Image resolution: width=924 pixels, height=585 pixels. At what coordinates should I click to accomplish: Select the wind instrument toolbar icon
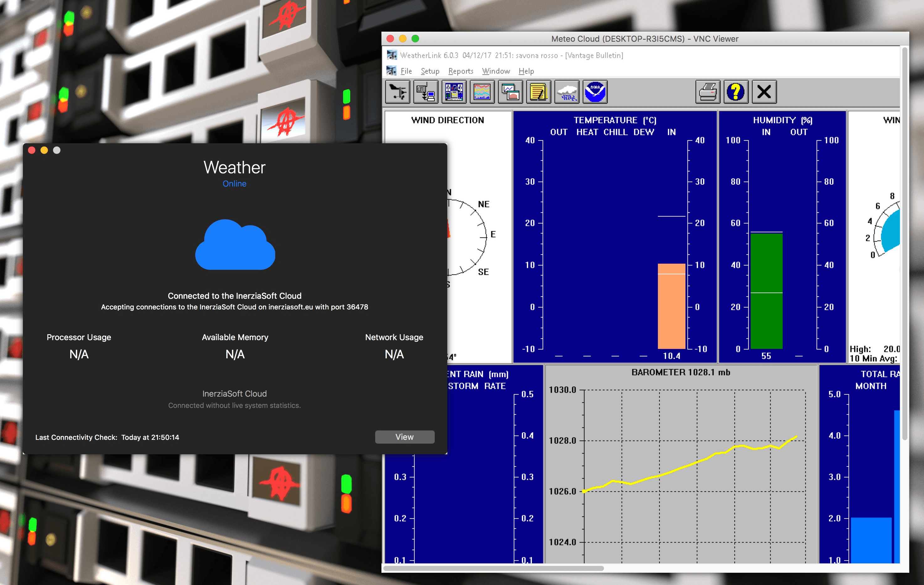[398, 92]
